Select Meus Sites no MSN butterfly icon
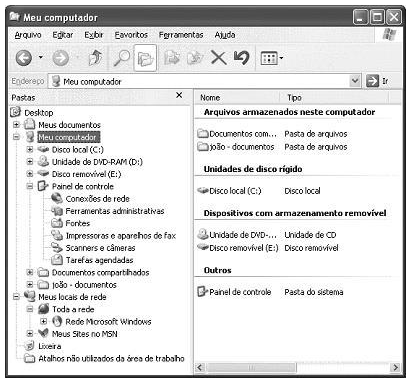 click(43, 333)
